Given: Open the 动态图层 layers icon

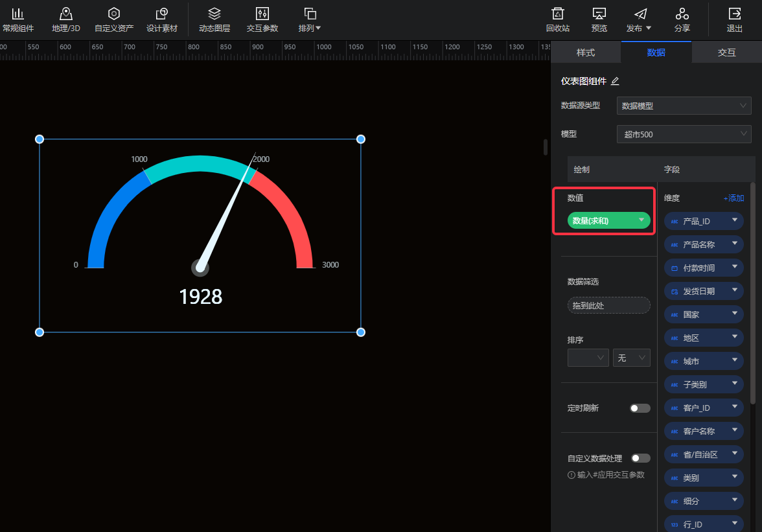Looking at the screenshot, I should [214, 14].
